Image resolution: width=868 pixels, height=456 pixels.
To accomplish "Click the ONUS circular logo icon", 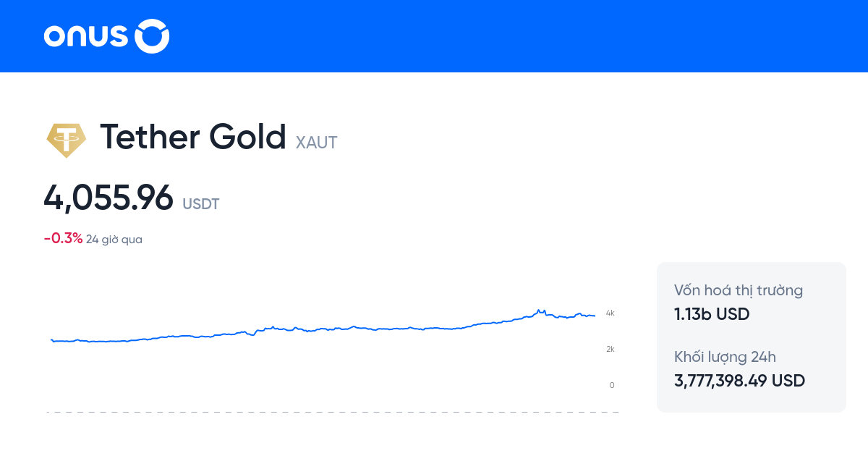I will [x=152, y=36].
